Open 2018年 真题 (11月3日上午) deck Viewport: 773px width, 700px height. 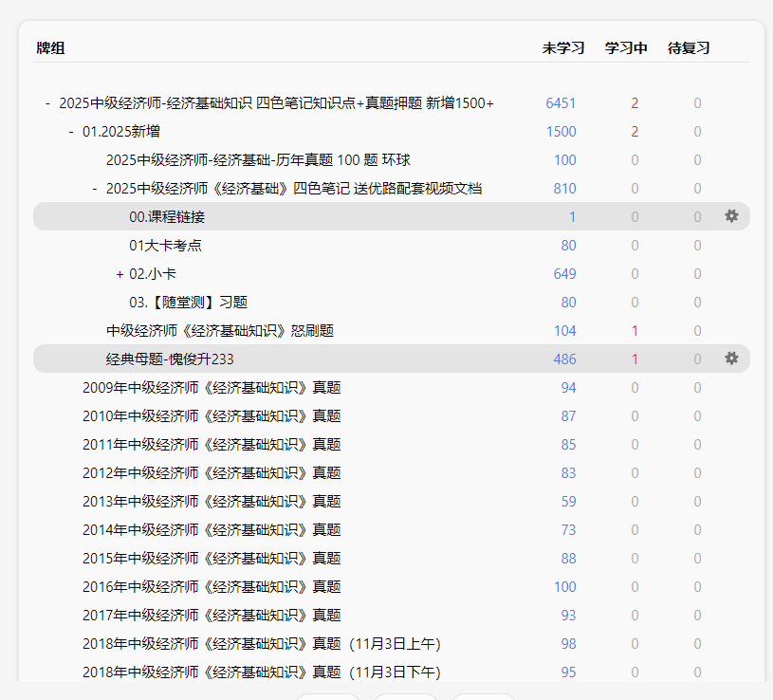[x=261, y=644]
